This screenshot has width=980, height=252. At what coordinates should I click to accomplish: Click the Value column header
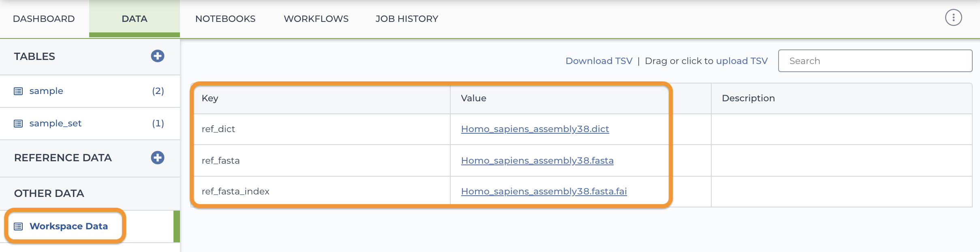click(580, 98)
